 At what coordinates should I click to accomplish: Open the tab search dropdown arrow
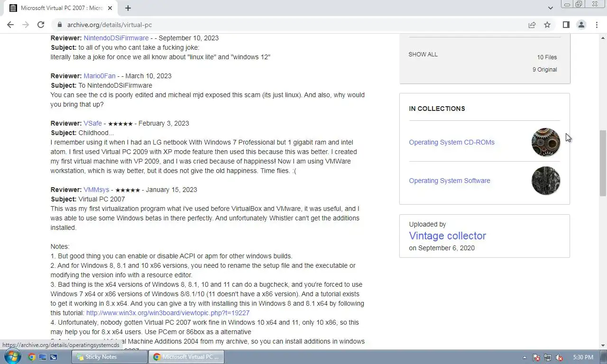(x=550, y=8)
